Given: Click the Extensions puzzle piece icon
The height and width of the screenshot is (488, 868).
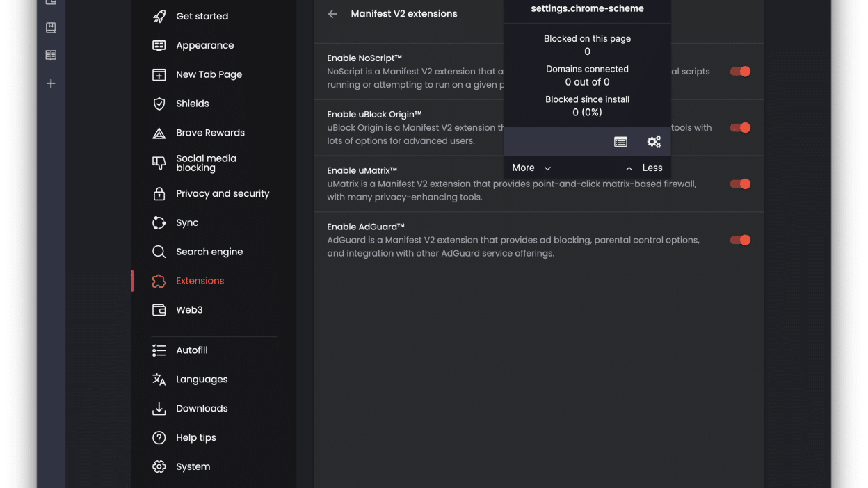Looking at the screenshot, I should 158,281.
